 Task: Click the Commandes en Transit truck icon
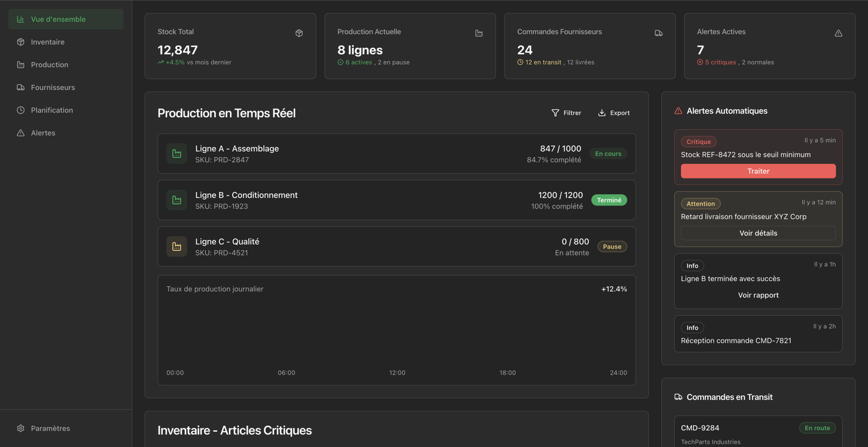(678, 397)
